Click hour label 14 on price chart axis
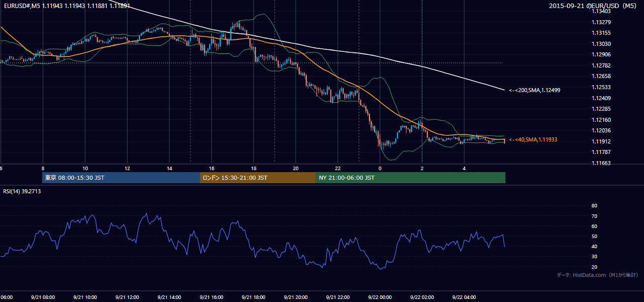The image size is (644, 302). [x=169, y=168]
